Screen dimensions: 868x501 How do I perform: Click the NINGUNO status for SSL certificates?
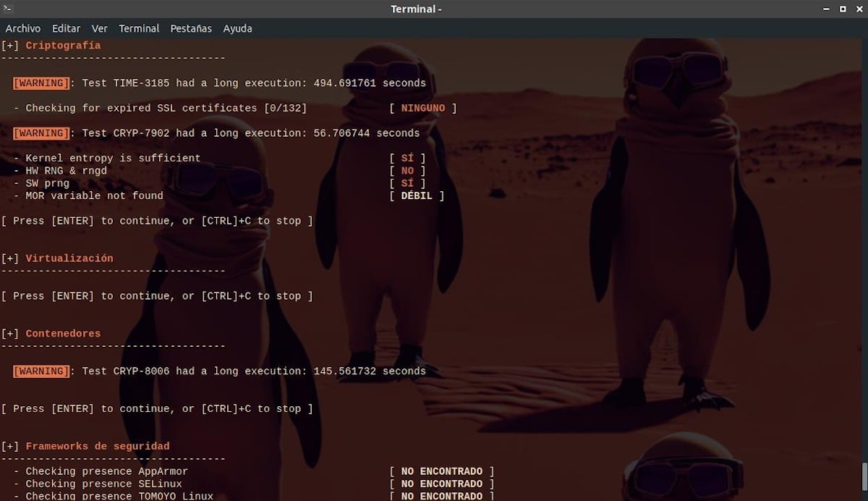423,109
